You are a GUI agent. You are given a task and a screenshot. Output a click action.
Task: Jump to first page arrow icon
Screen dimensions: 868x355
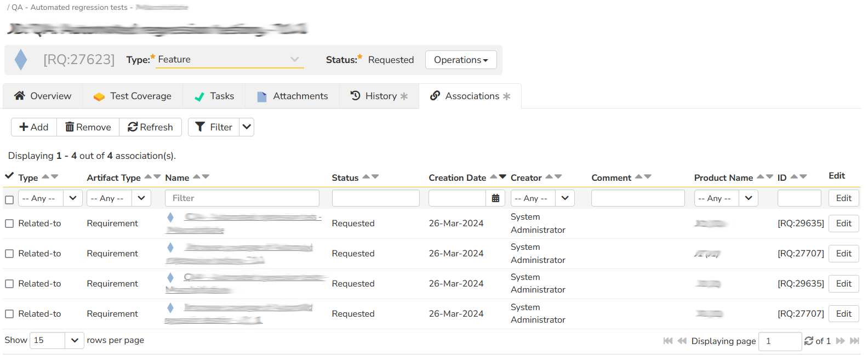(667, 341)
